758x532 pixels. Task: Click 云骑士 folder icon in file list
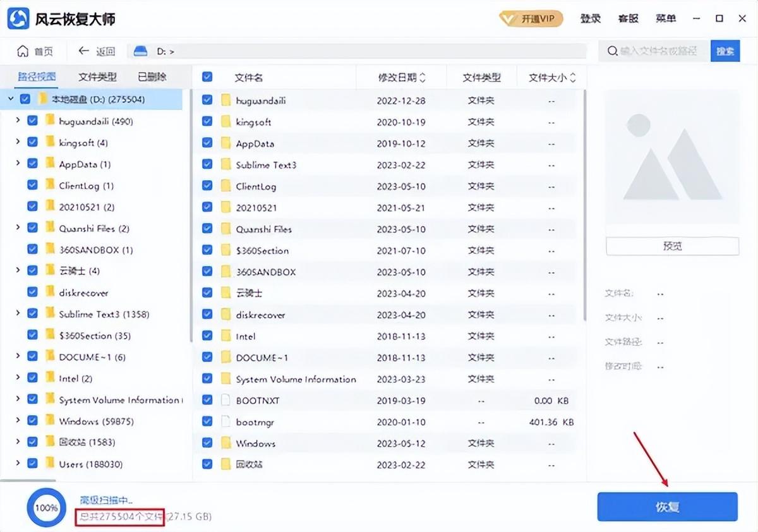[226, 293]
